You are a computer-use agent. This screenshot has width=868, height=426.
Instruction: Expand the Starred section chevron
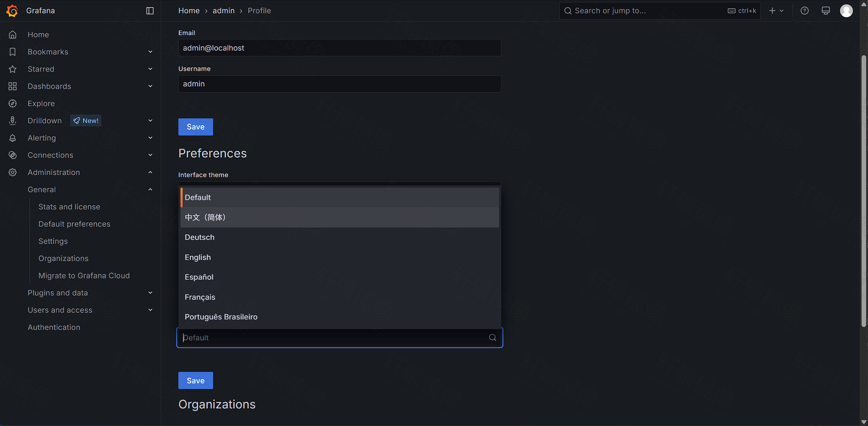click(150, 69)
